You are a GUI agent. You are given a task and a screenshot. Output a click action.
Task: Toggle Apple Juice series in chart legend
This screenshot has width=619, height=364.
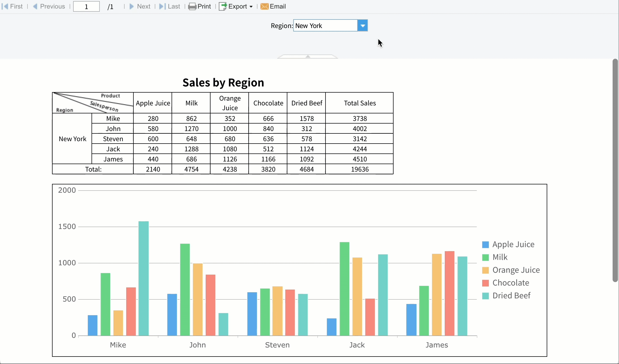pyautogui.click(x=508, y=244)
